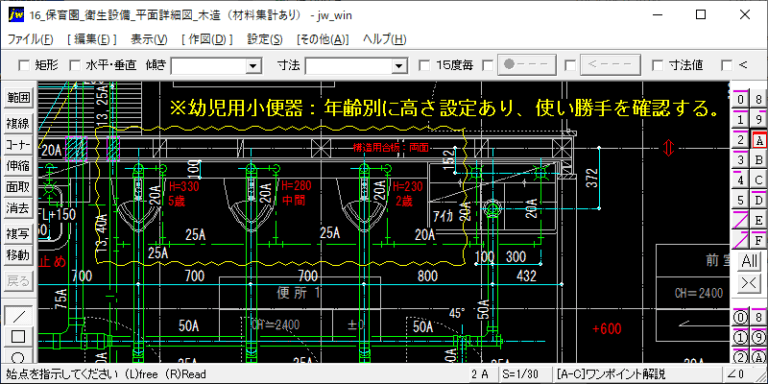The height and width of the screenshot is (384, 768).
Task: Open the [編集(E)] menu
Action: [92, 39]
